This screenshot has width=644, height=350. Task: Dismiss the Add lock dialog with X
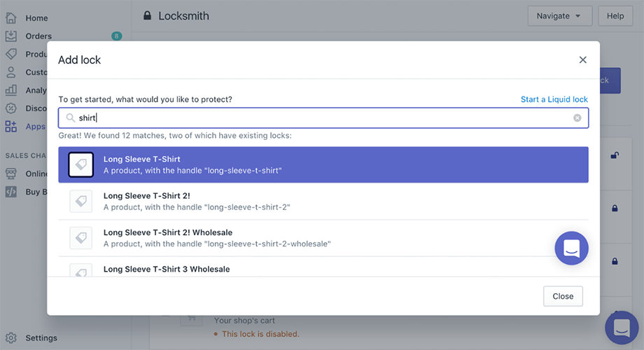tap(582, 60)
